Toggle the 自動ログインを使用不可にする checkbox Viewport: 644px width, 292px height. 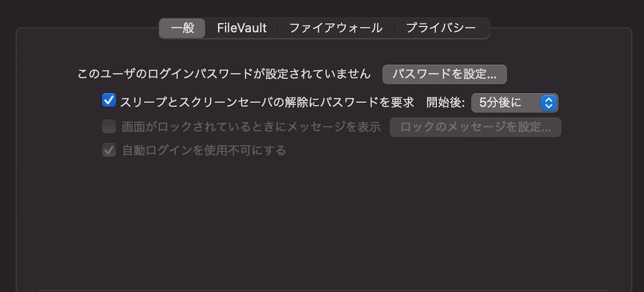point(109,150)
